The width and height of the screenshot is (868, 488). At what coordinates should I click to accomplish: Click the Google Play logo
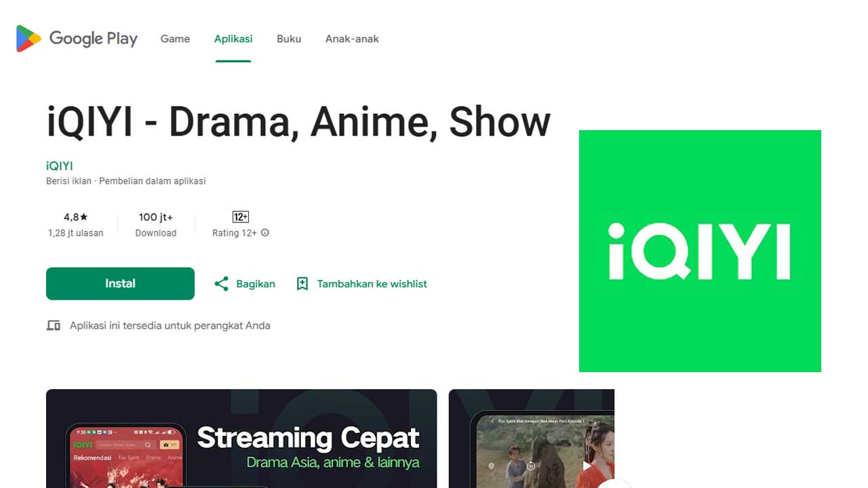point(77,39)
